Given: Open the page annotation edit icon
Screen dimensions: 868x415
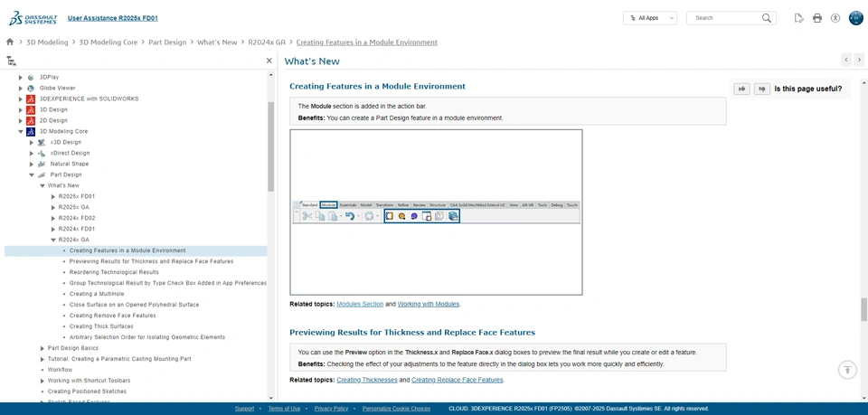Looking at the screenshot, I should tap(798, 18).
